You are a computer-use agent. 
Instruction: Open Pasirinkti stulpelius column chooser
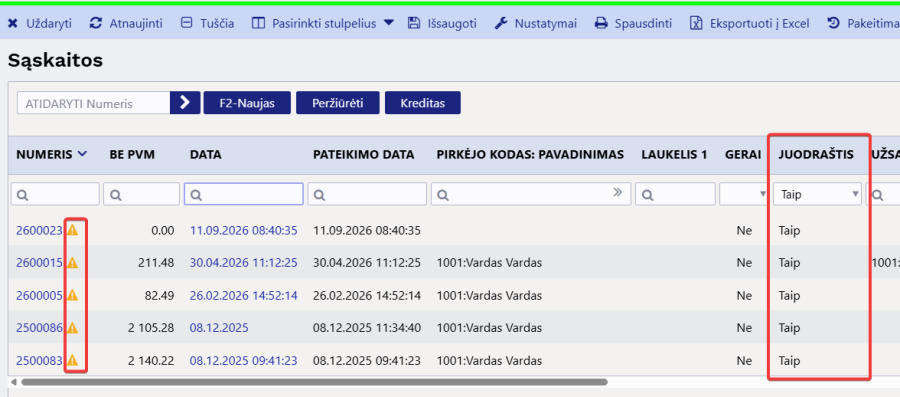[324, 24]
